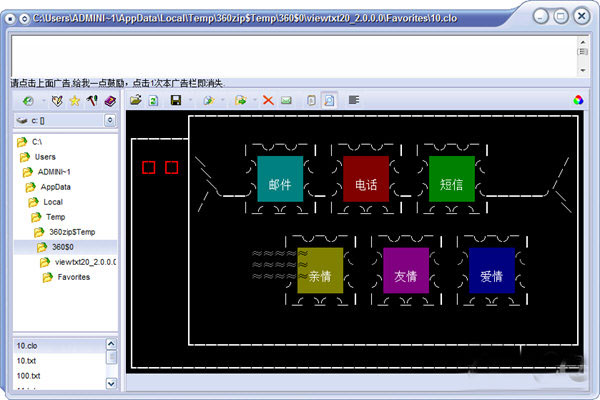Toggle the highlighted page view button

coord(329,100)
